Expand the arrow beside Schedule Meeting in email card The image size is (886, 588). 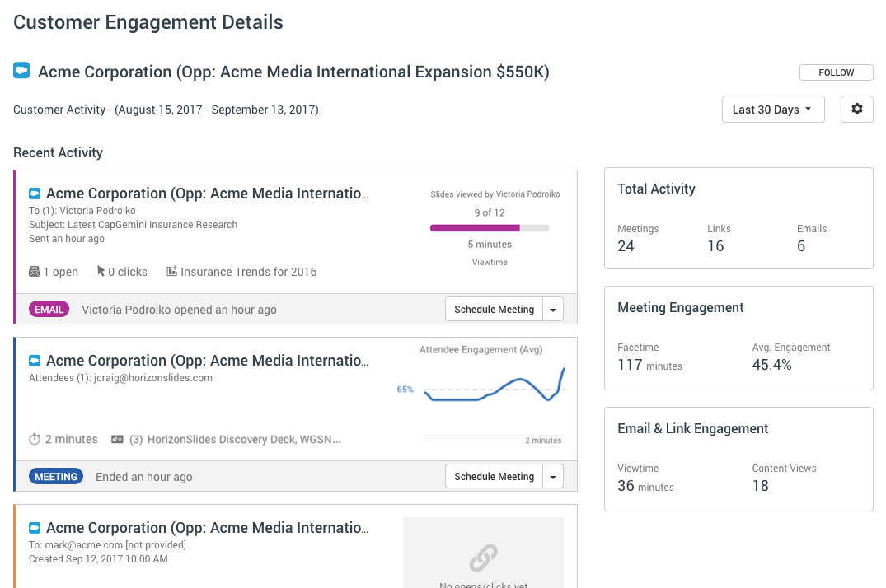pyautogui.click(x=553, y=310)
